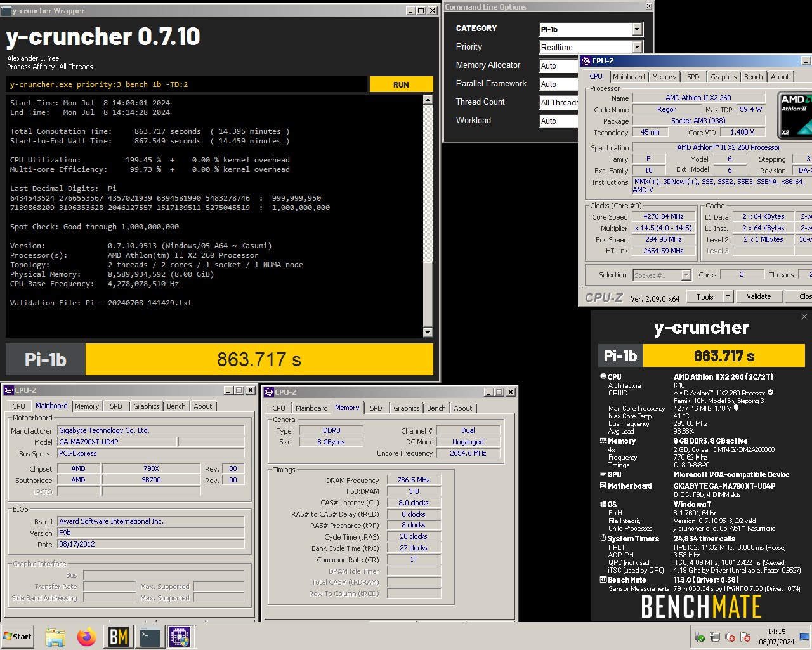Select CPU tab in Mainboard CPU-Z window
The image size is (812, 650).
[x=19, y=406]
